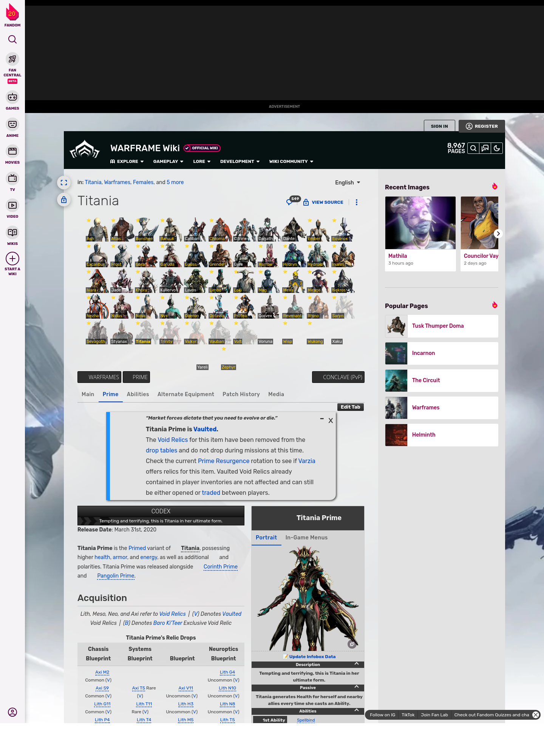
Task: Minimize the Vaulted notice box
Action: [322, 419]
